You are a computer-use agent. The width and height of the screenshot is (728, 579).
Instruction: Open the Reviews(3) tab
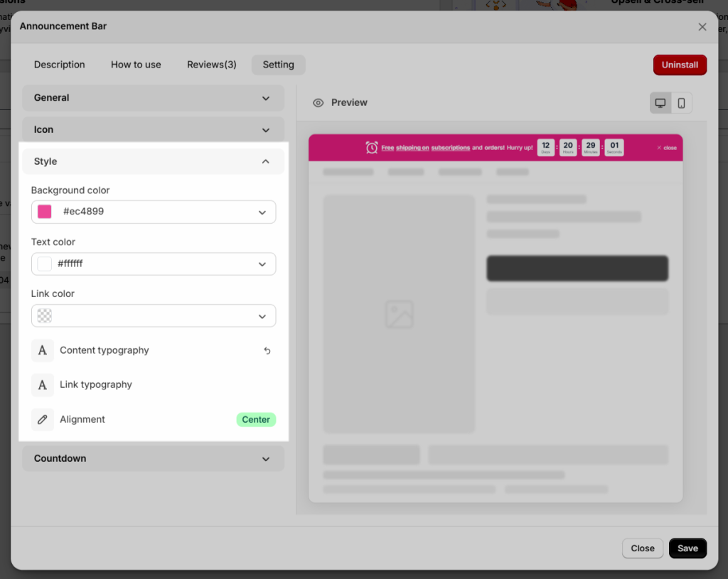(x=212, y=65)
